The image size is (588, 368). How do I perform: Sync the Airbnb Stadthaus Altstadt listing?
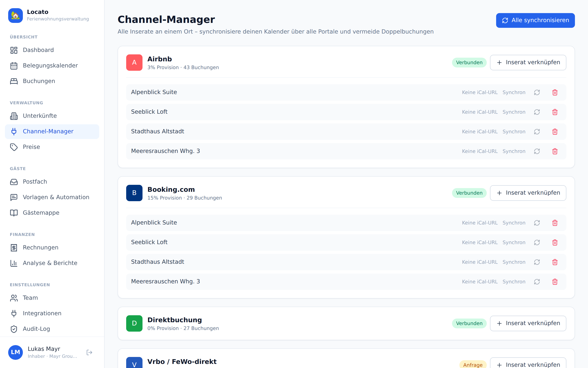(x=537, y=132)
